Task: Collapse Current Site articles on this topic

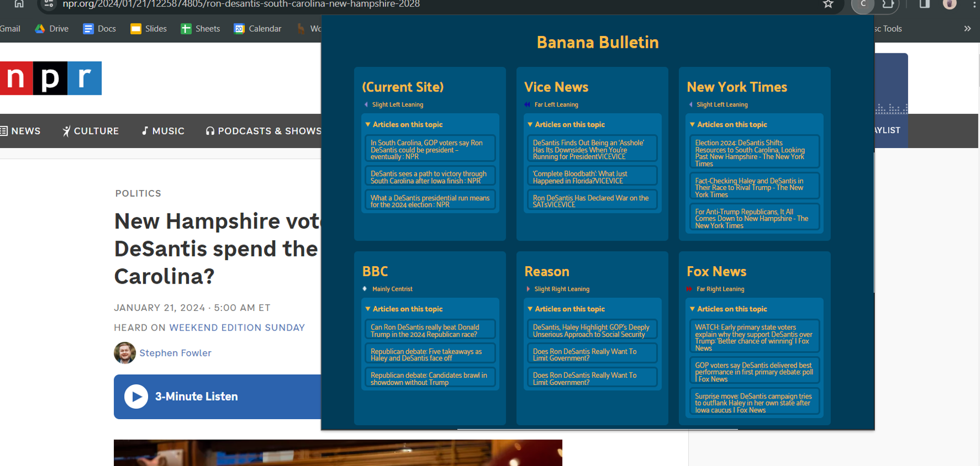Action: [x=403, y=125]
